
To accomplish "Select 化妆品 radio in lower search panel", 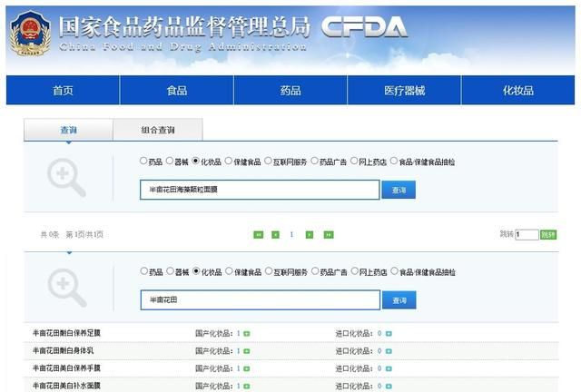I will click(x=196, y=271).
